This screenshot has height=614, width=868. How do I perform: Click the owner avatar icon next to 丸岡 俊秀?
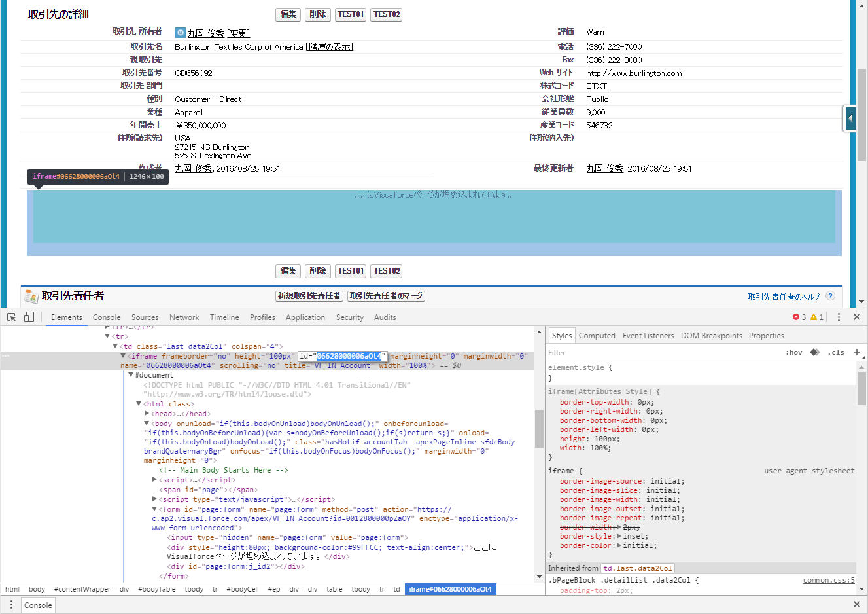click(181, 32)
